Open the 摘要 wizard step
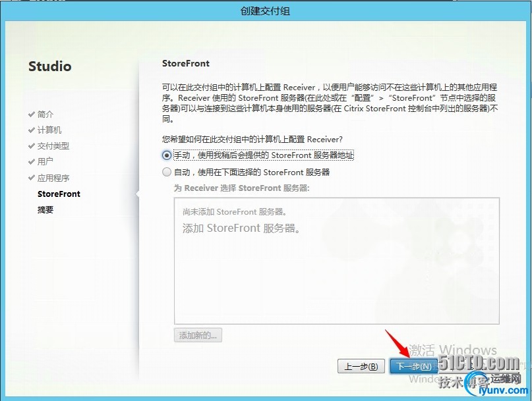This screenshot has width=532, height=401. 45,209
